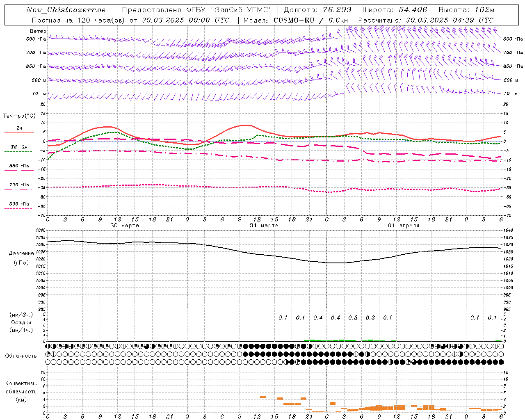Click the "(мм/3ч.)" precipitation unit label
Viewport: 525px width, 420px height.
coord(21,315)
